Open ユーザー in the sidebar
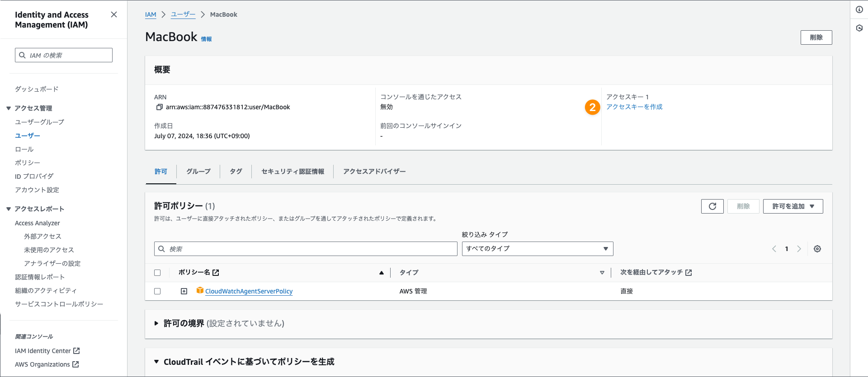The width and height of the screenshot is (868, 377). [28, 136]
